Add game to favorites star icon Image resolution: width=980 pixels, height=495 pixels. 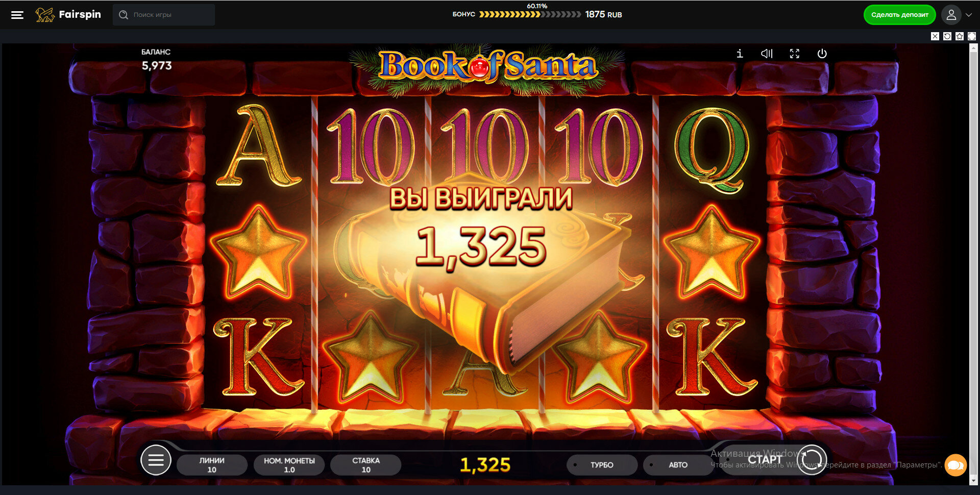(x=960, y=36)
